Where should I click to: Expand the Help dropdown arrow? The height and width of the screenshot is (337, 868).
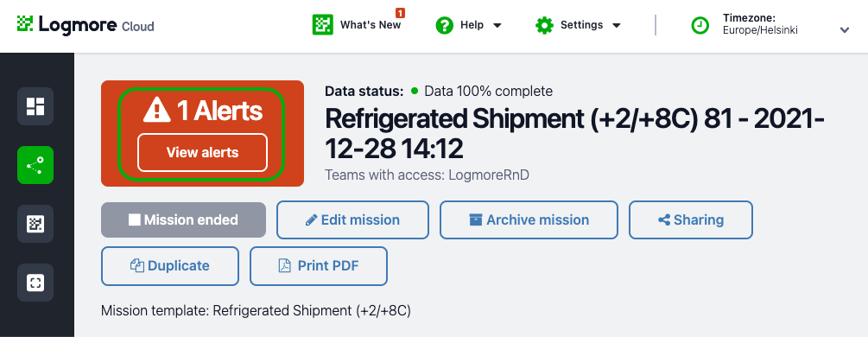click(x=497, y=25)
